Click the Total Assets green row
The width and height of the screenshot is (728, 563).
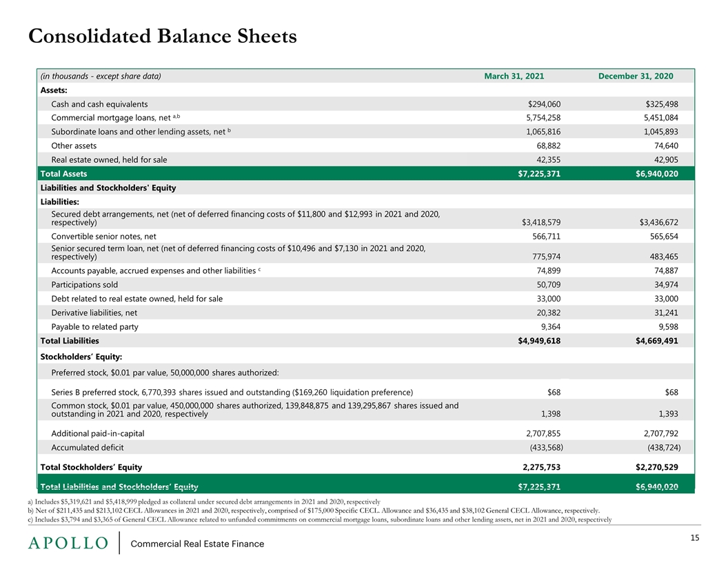coord(366,174)
